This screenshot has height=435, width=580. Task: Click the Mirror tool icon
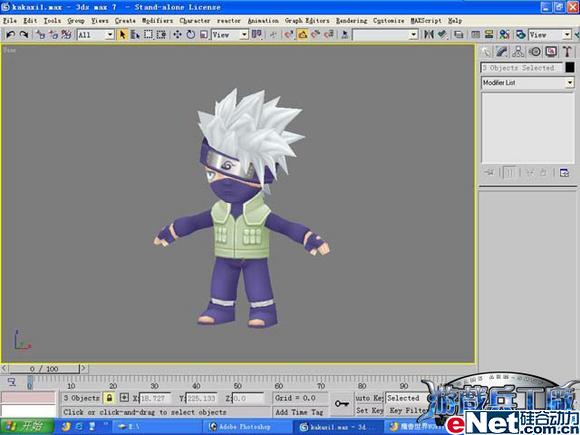pos(429,35)
